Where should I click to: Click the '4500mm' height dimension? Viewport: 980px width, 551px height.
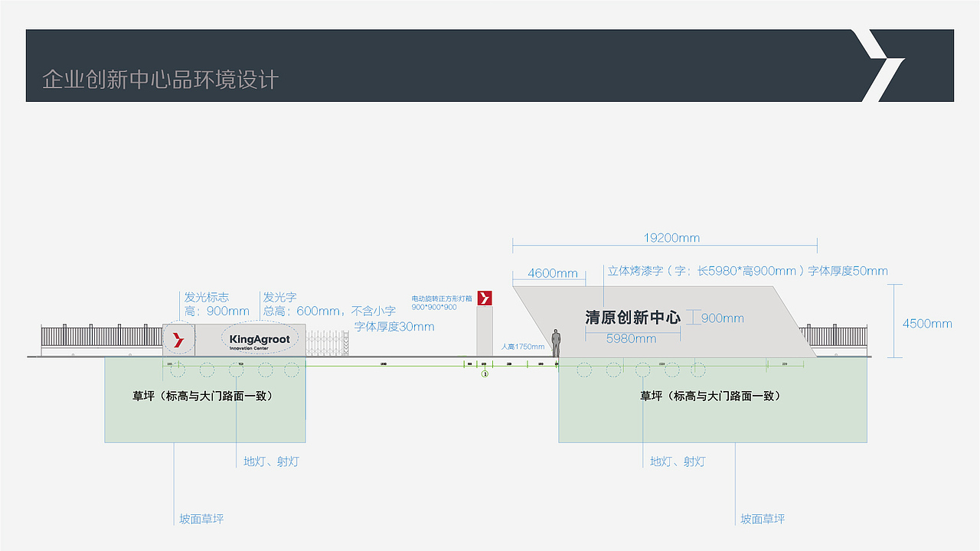coord(927,324)
